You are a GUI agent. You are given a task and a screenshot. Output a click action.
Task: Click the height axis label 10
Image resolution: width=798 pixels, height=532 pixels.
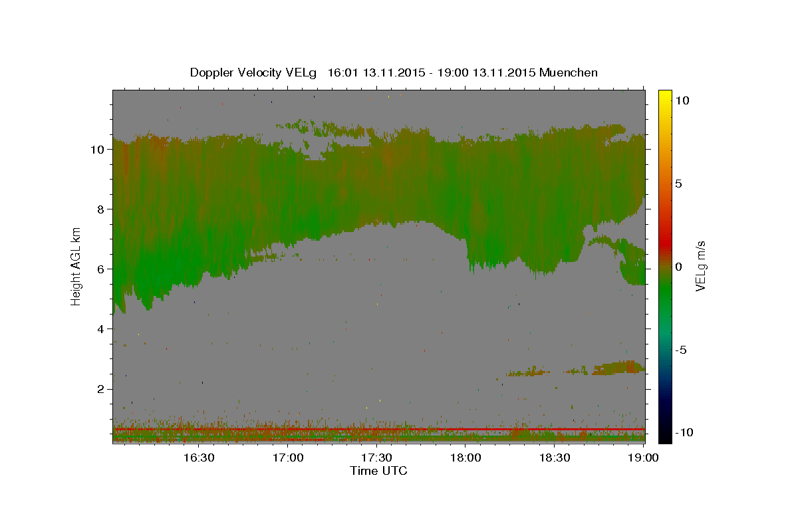(98, 150)
